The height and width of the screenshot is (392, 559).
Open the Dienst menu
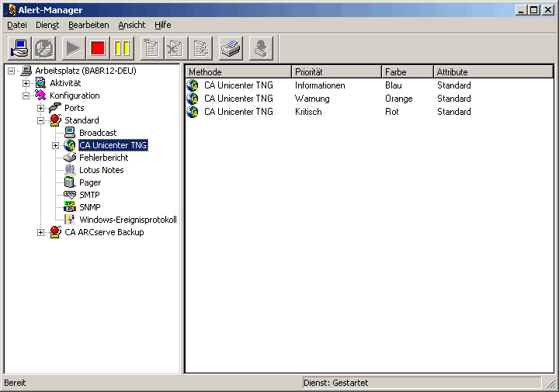[x=47, y=25]
